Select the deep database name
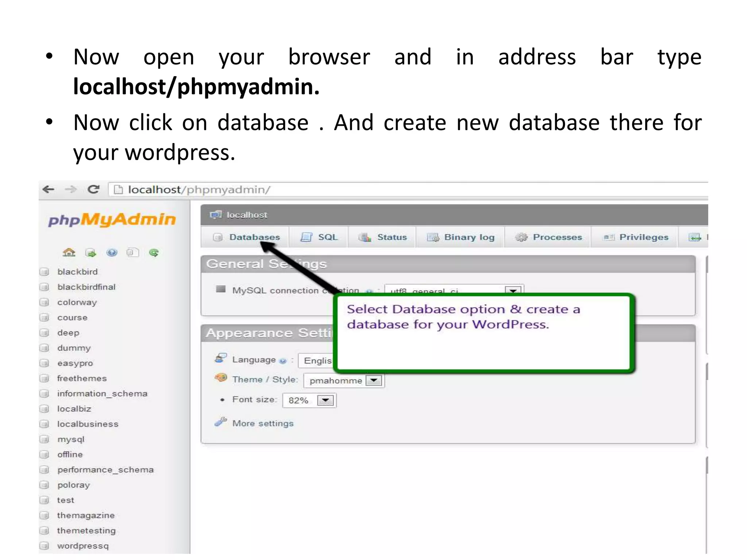 pos(68,333)
